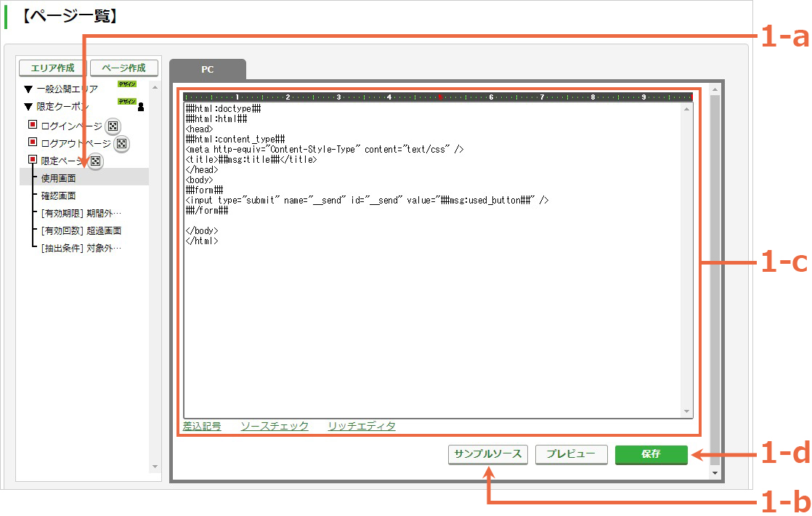
Task: Click PC panel scrollbar down arrow
Action: [715, 473]
